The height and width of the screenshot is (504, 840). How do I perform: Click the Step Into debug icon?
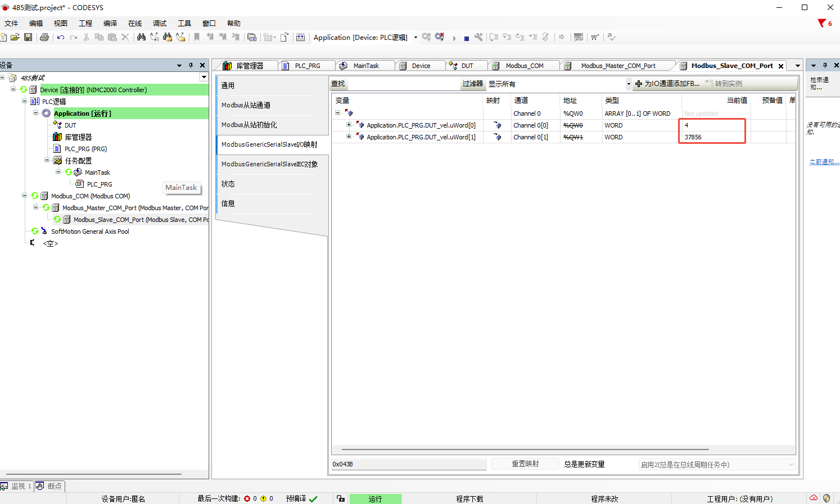click(x=507, y=37)
